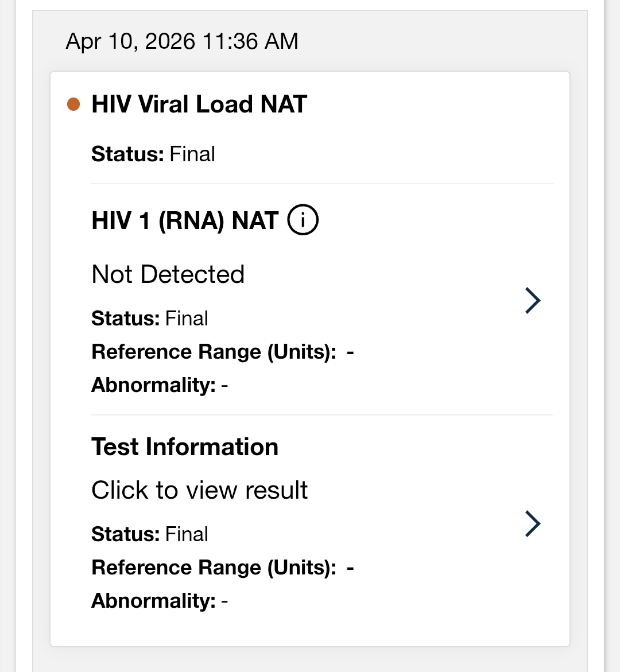The image size is (620, 672).
Task: Click the Reference Range dash value in Test Information
Action: point(350,568)
